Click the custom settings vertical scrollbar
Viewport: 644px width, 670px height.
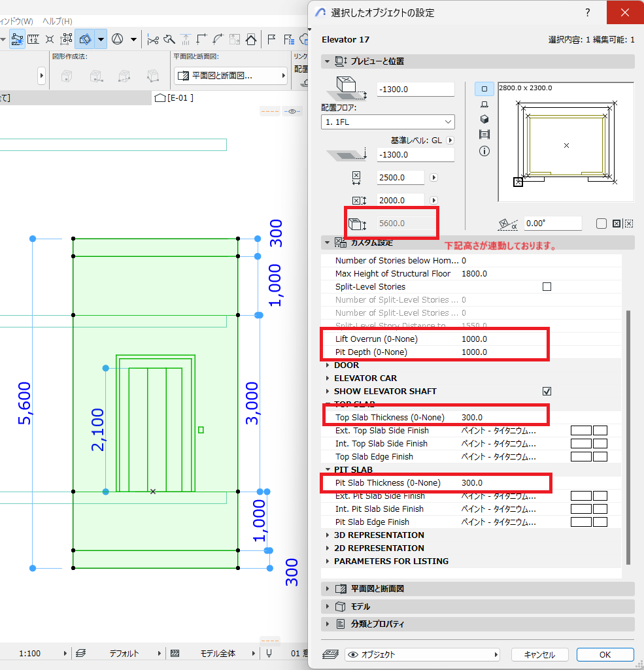pos(628,437)
